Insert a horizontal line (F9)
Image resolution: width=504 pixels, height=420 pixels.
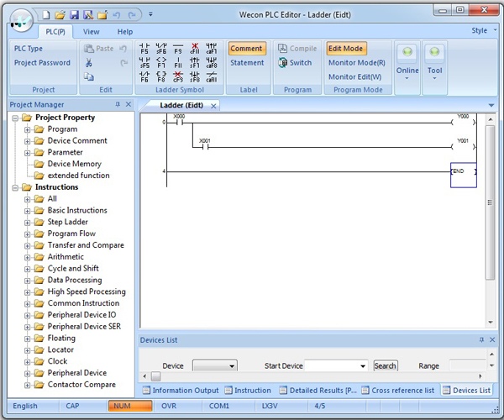click(x=178, y=49)
